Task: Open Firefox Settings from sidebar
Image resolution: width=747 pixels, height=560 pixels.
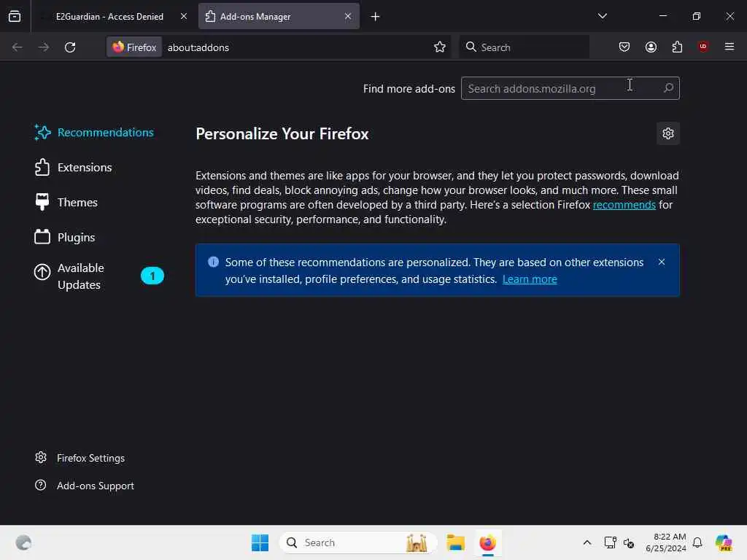Action: [x=80, y=458]
